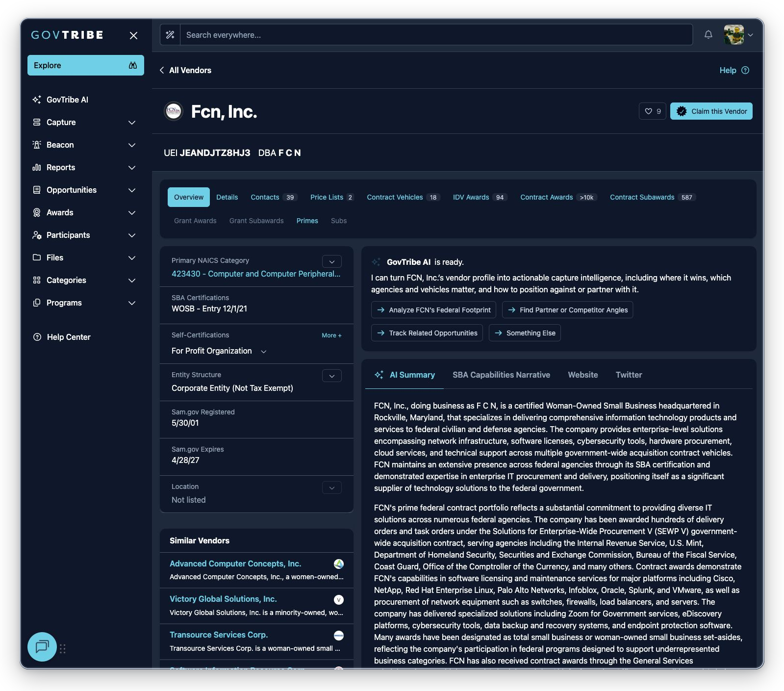The width and height of the screenshot is (784, 691).
Task: Switch to the Website tab
Action: pos(583,375)
